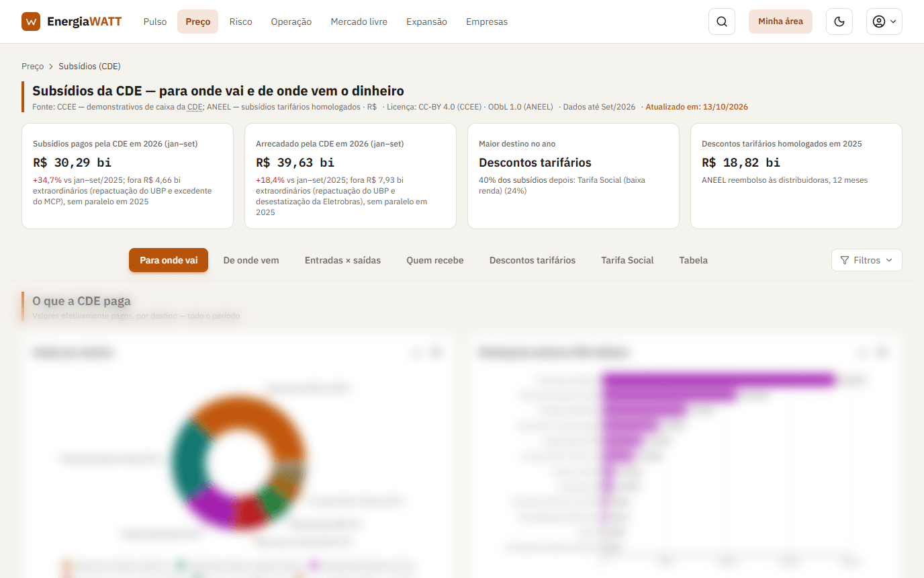Click the R$ 39,63 bi value

pos(295,163)
